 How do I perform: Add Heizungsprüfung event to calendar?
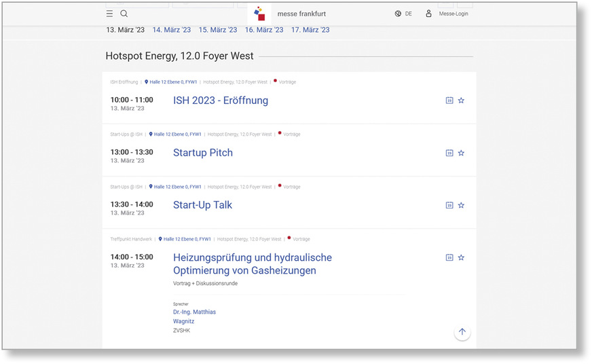(449, 257)
